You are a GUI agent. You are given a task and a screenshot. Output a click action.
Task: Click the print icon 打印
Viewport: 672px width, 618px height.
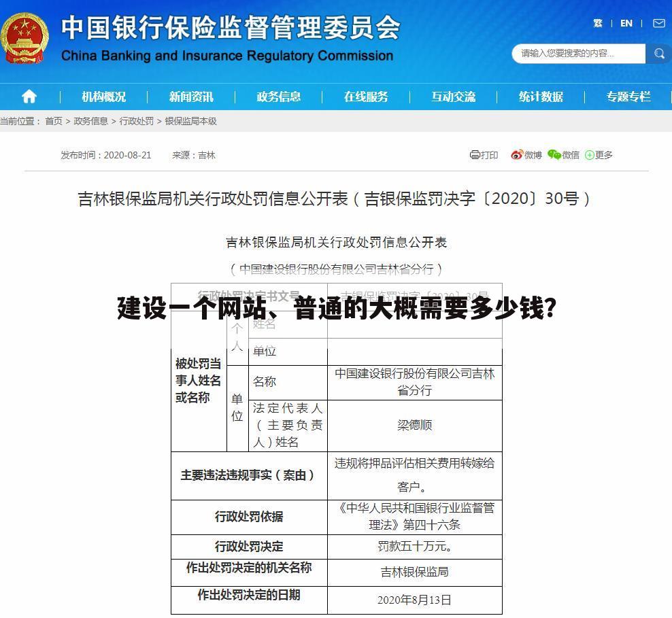click(x=484, y=154)
